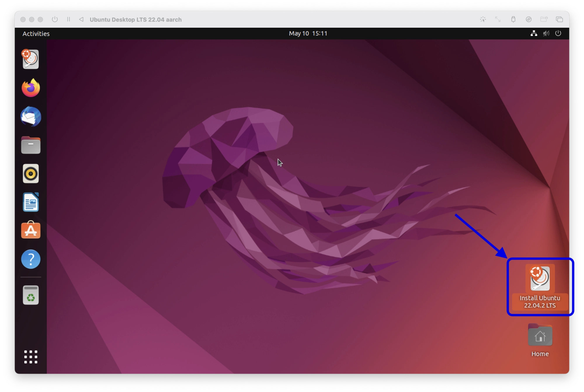Open the Install Ubuntu icon in the dock
Viewport: 584px width, 392px height.
click(31, 59)
